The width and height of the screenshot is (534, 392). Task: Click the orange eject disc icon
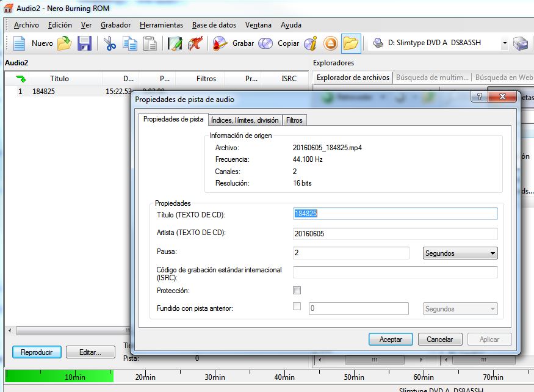point(331,43)
